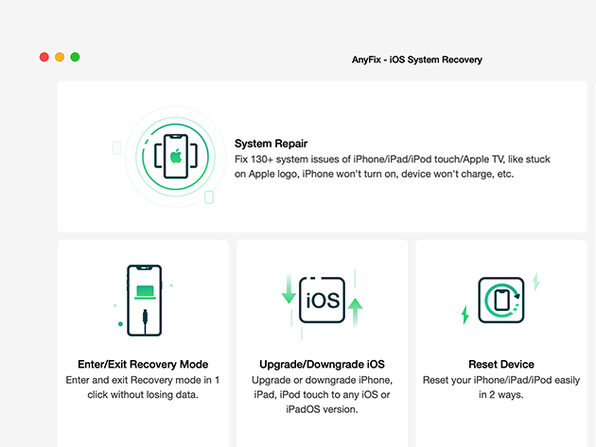Click the iOS upgrade/downgrade icon

click(x=322, y=300)
